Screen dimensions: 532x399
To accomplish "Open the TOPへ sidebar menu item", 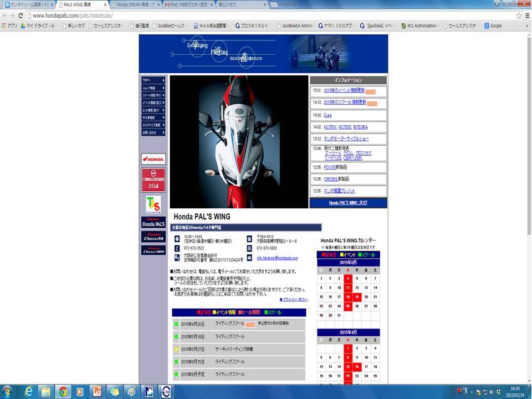I will point(154,80).
